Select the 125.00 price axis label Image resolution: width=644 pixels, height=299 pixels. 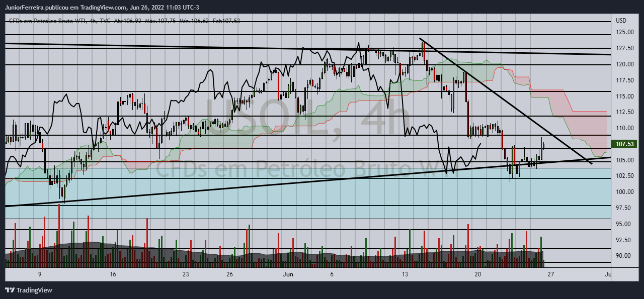[x=624, y=32]
